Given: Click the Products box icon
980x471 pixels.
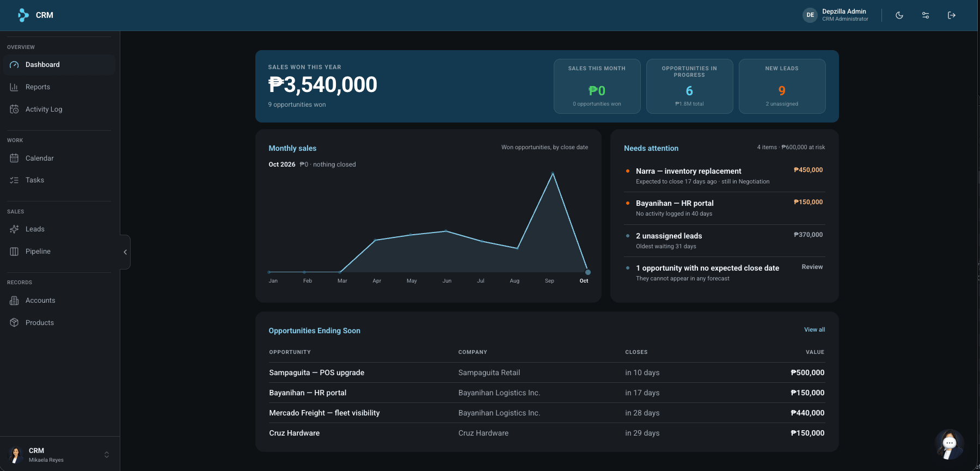Looking at the screenshot, I should click(x=14, y=323).
